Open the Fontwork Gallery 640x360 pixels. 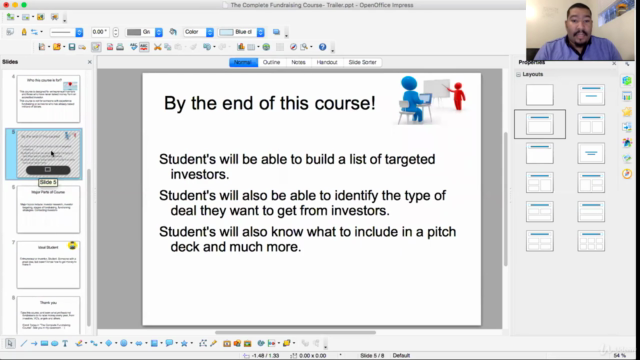click(x=227, y=343)
